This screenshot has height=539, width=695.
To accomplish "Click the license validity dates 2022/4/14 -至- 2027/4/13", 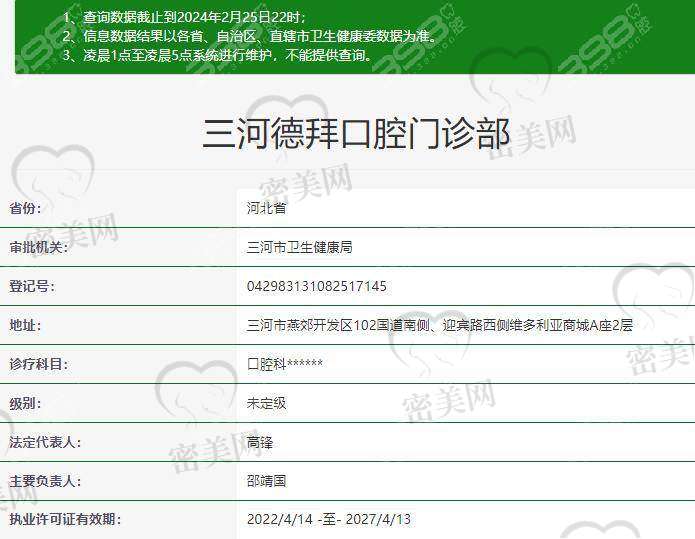I will [x=329, y=520].
